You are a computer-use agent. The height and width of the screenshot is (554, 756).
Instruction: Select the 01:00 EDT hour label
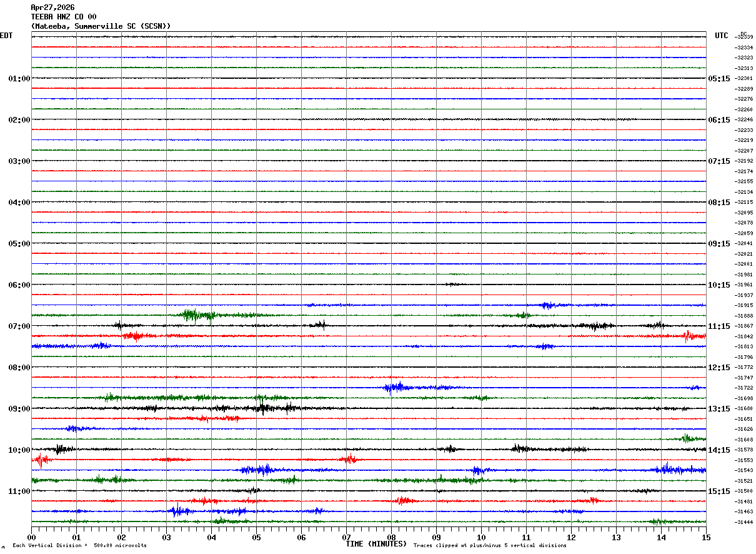coord(19,79)
